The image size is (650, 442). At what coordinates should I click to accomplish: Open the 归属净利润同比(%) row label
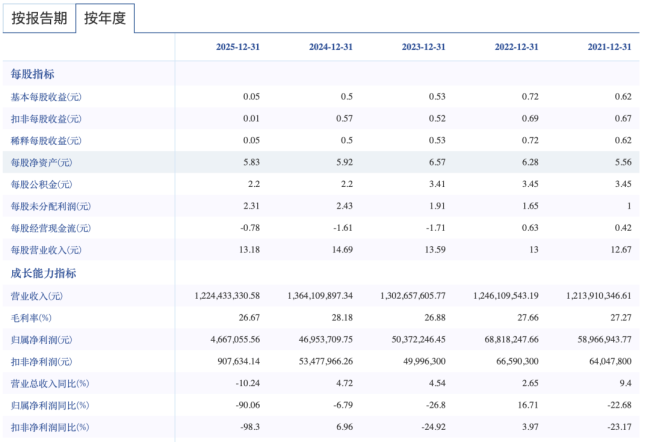(x=50, y=406)
